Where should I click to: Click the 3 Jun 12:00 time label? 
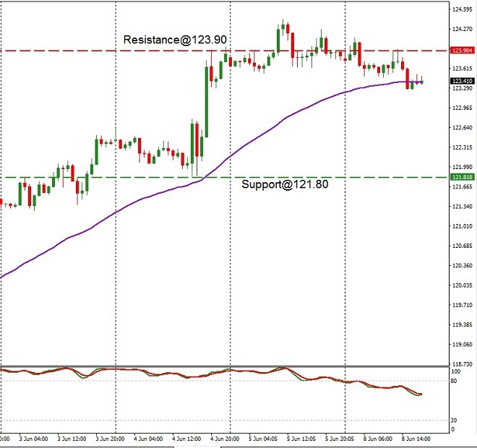pyautogui.click(x=72, y=439)
